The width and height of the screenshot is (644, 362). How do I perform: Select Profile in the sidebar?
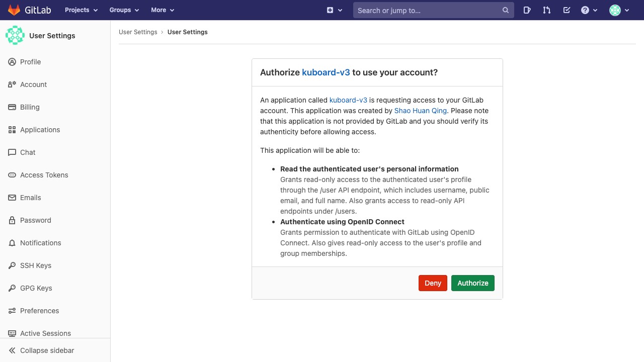30,62
